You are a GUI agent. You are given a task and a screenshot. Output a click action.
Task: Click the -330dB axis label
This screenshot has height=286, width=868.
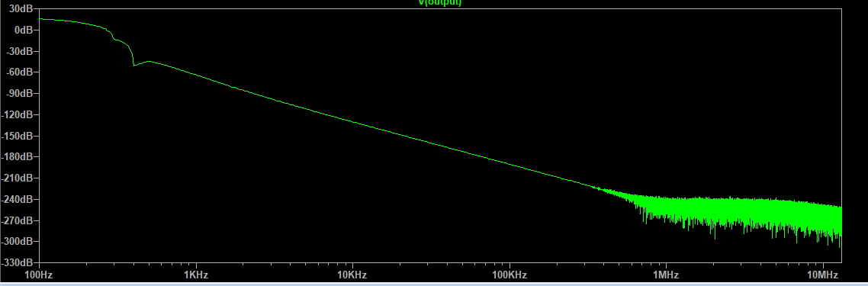tap(17, 262)
